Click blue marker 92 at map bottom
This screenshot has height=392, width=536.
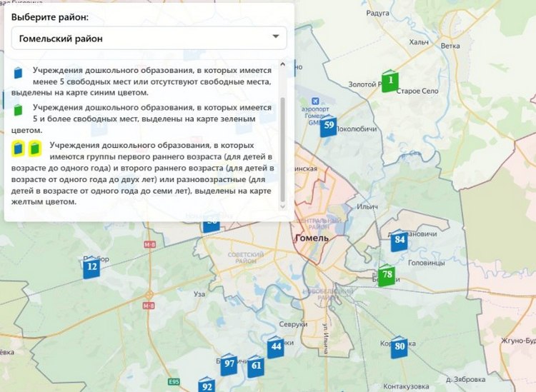[x=207, y=386]
